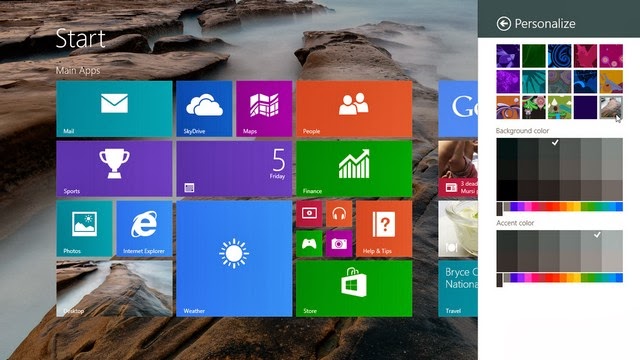Launch the Finance tile
Image resolution: width=640 pixels, height=360 pixels.
pos(354,169)
